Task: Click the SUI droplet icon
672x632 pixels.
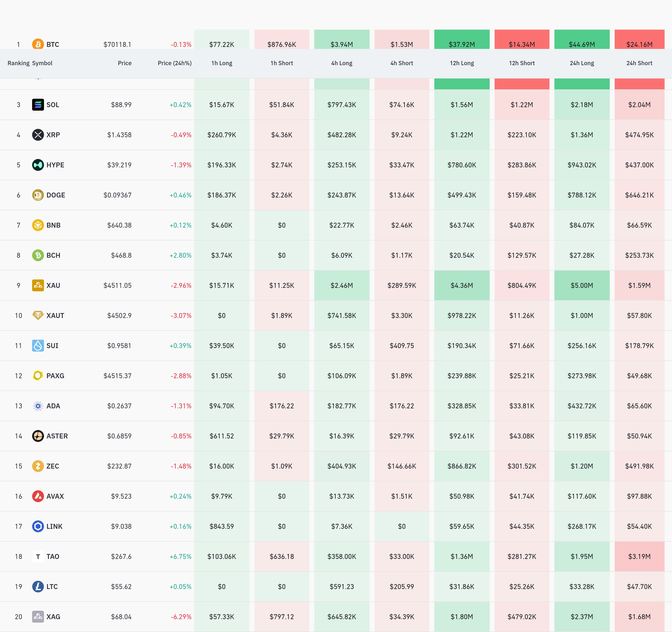Action: (x=38, y=346)
